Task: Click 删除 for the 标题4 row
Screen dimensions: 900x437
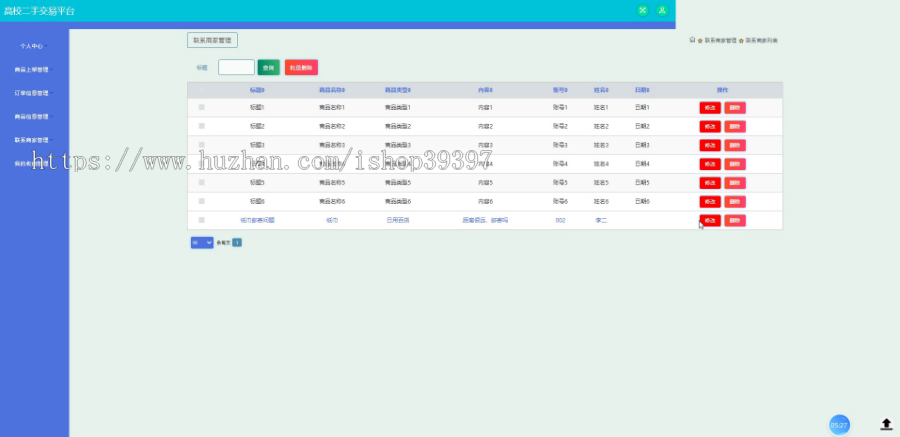Action: pos(735,164)
